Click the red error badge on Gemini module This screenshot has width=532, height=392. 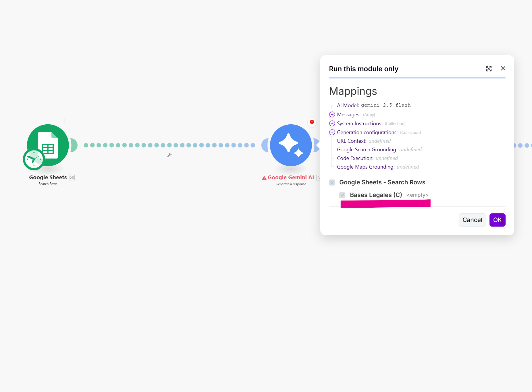pos(312,122)
